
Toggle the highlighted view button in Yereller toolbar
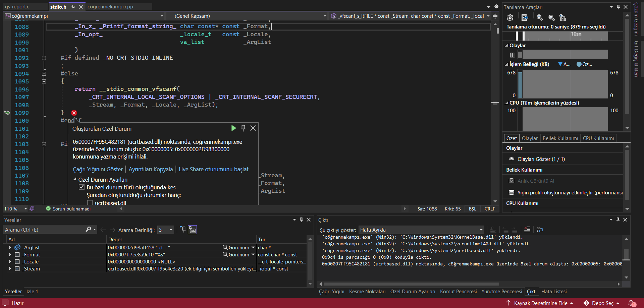(x=192, y=230)
